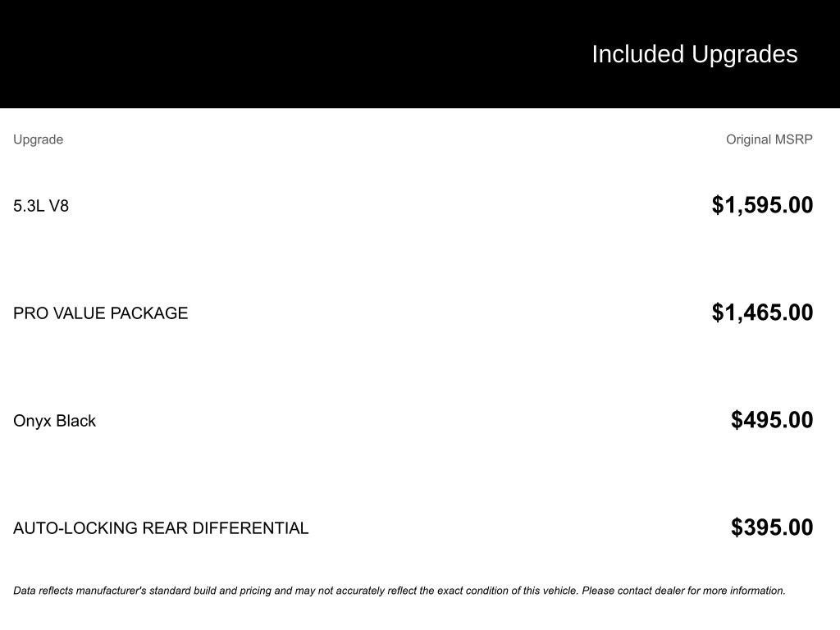
Task: Click the Original MSRP column header
Action: point(769,139)
